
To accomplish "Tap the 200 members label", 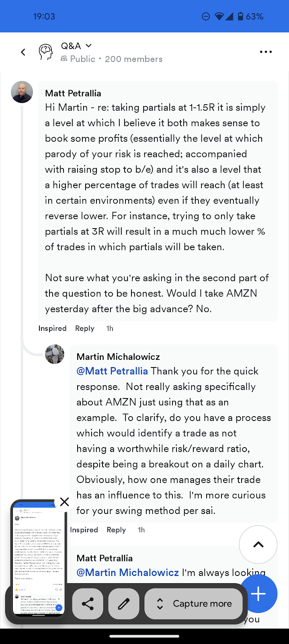I will tap(133, 59).
